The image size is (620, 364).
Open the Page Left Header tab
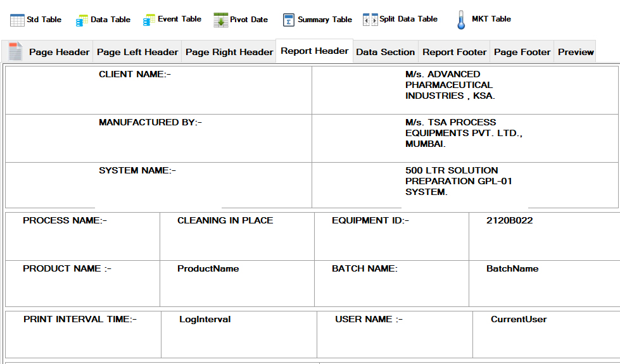(x=137, y=52)
